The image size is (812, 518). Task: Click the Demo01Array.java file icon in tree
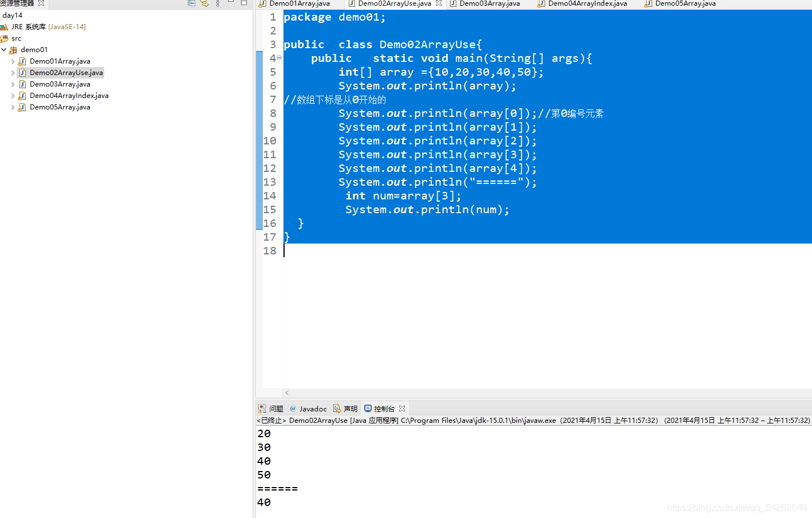[x=22, y=61]
